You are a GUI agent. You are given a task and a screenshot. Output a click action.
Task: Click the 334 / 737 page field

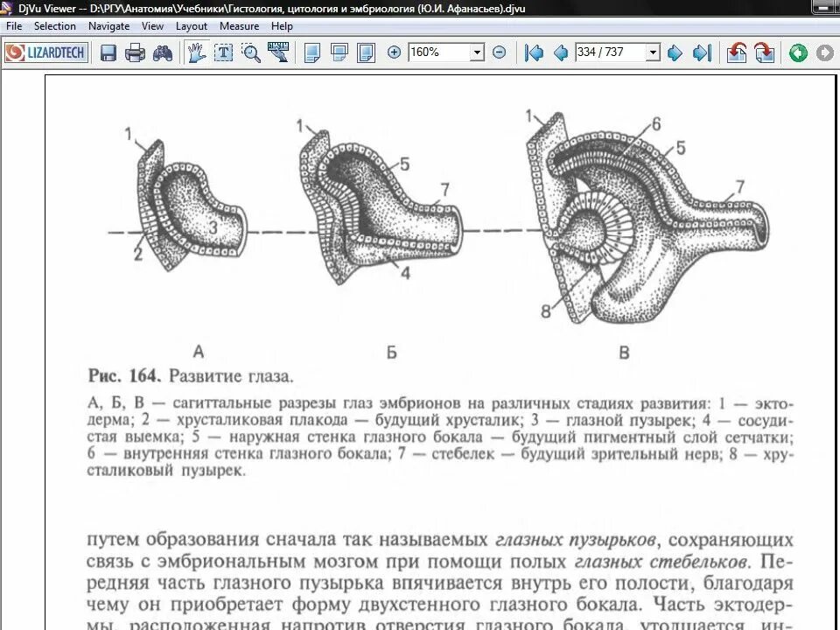611,52
